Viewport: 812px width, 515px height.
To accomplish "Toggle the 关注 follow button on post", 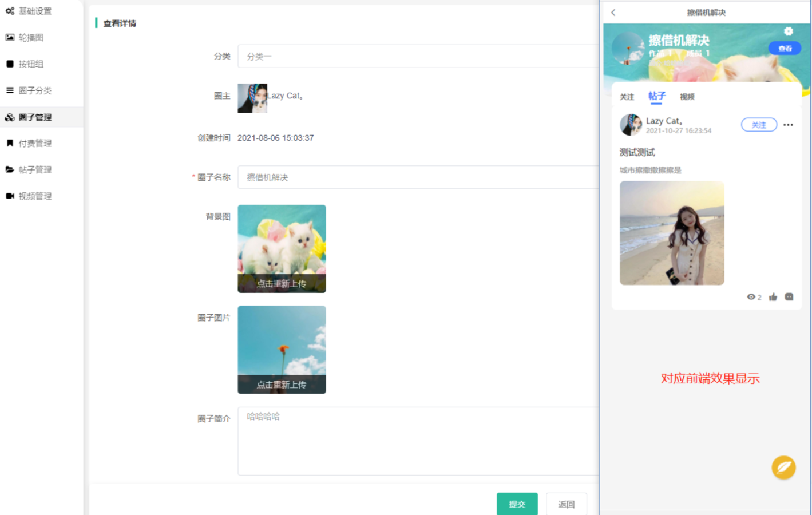I will (759, 125).
